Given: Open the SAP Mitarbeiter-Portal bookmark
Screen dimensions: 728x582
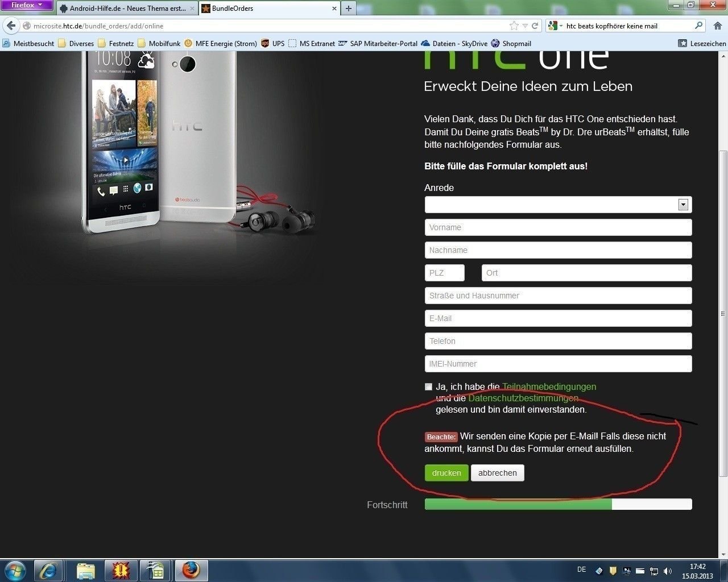Looking at the screenshot, I should coord(378,43).
